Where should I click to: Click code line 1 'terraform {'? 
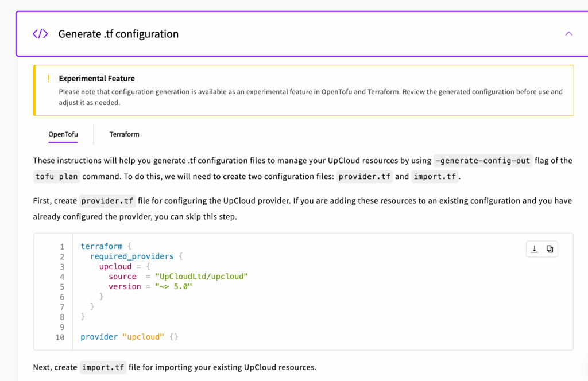coord(106,247)
